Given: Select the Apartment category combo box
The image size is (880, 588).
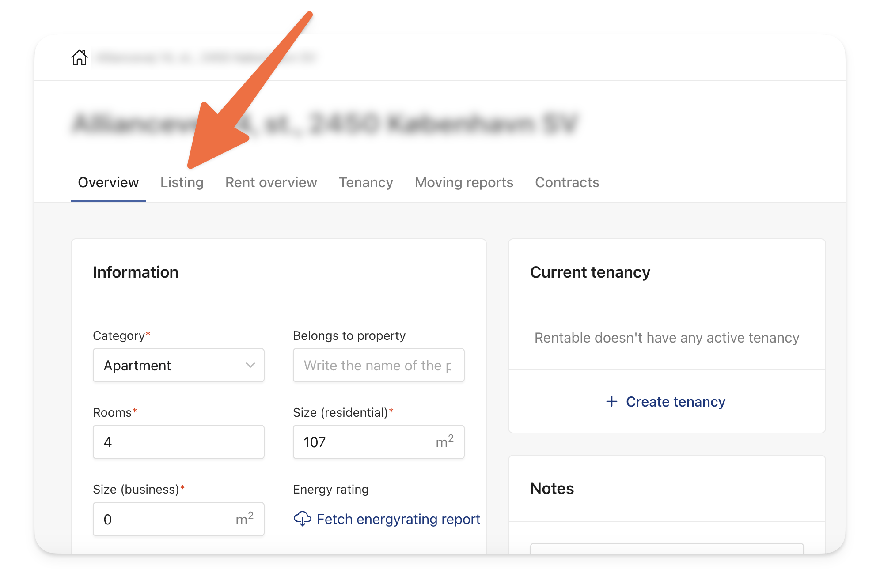Looking at the screenshot, I should (x=178, y=365).
